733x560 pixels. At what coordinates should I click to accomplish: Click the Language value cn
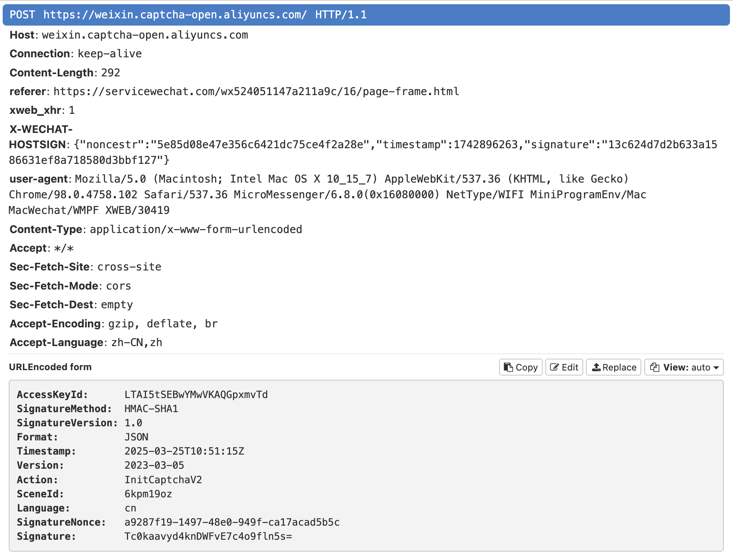point(130,508)
